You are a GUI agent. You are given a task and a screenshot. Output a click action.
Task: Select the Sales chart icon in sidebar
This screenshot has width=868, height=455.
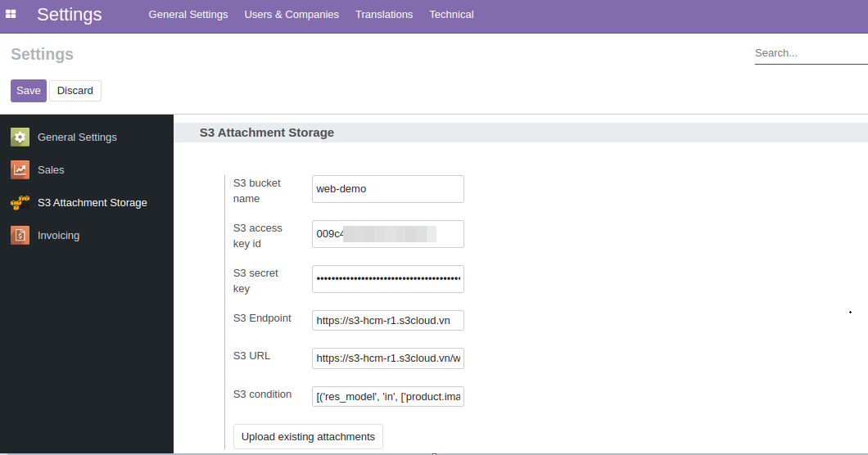point(20,170)
